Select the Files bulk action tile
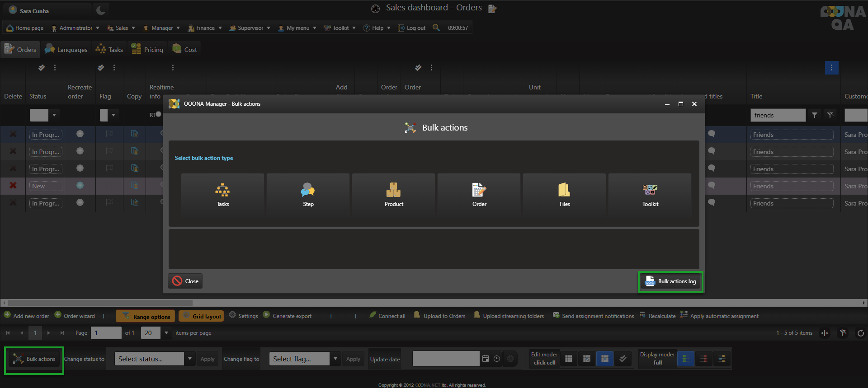This screenshot has width=868, height=388. point(564,195)
